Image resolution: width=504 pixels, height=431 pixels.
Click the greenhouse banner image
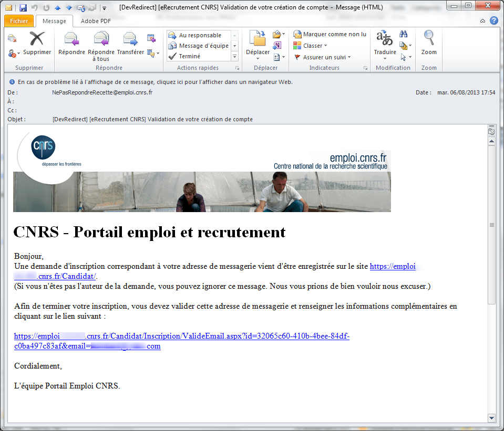pyautogui.click(x=202, y=192)
